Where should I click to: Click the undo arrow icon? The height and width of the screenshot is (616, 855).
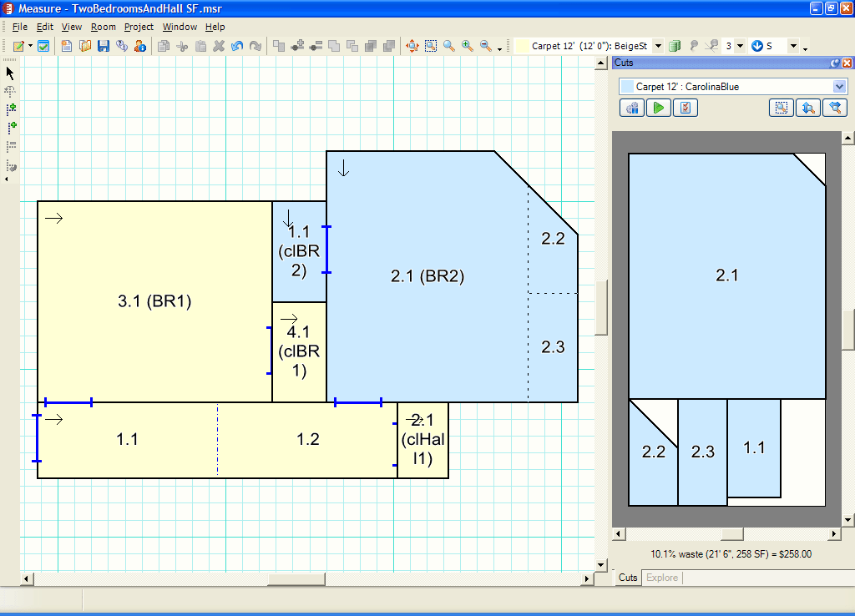pyautogui.click(x=237, y=46)
